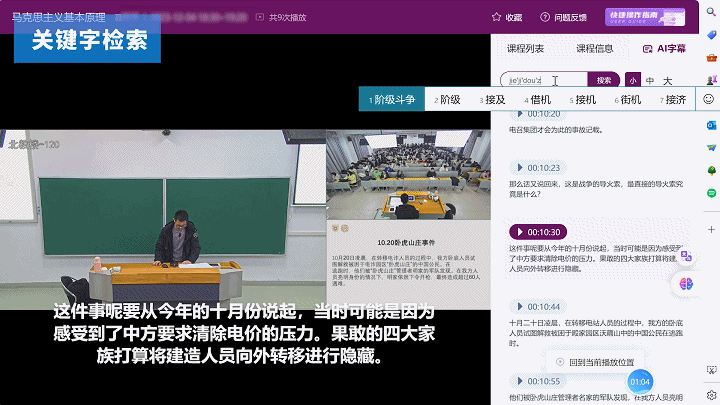The image size is (720, 405).
Task: Choose IME candidate 1 阶级斗争
Action: click(x=392, y=99)
